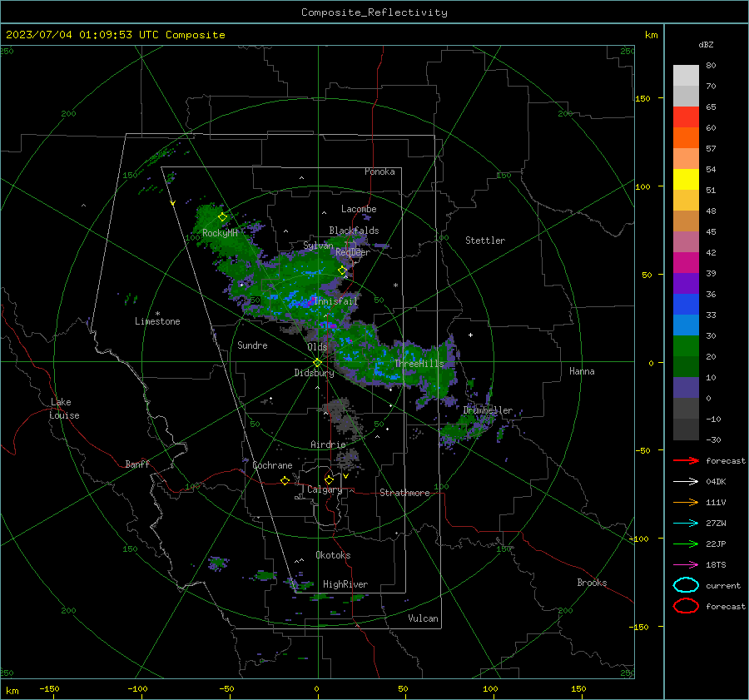The image size is (749, 700).
Task: Click the red forecast arrow in legend
Action: tap(686, 460)
